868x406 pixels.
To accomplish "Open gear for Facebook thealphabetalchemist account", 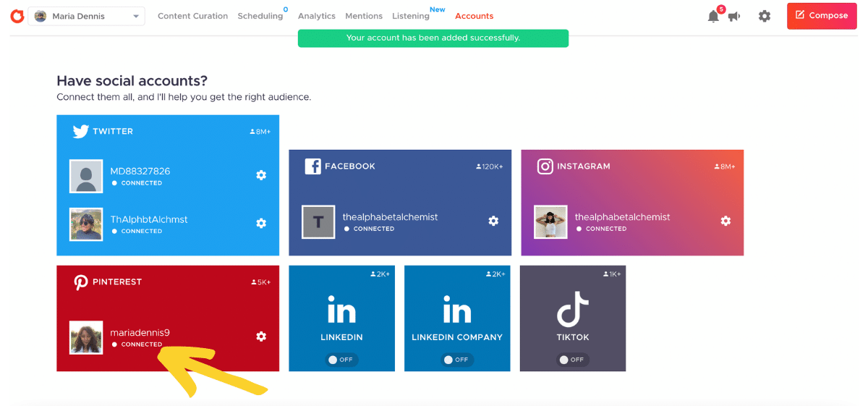I will (493, 221).
